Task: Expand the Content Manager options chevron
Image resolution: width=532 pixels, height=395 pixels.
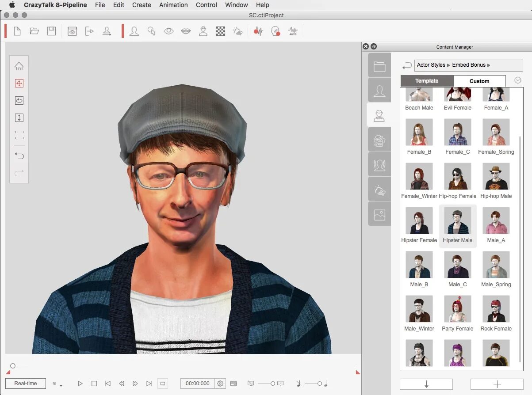Action: 518,80
